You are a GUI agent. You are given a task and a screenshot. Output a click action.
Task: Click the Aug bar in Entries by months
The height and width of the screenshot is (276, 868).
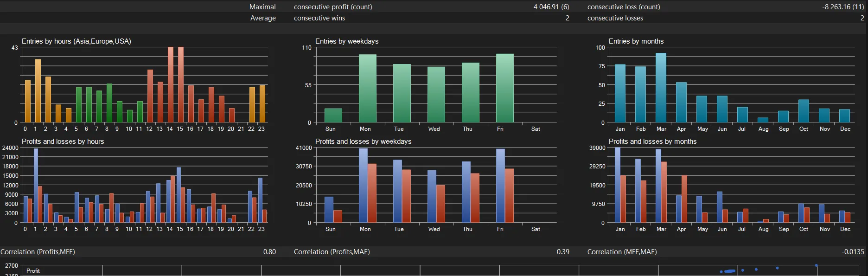coord(763,120)
